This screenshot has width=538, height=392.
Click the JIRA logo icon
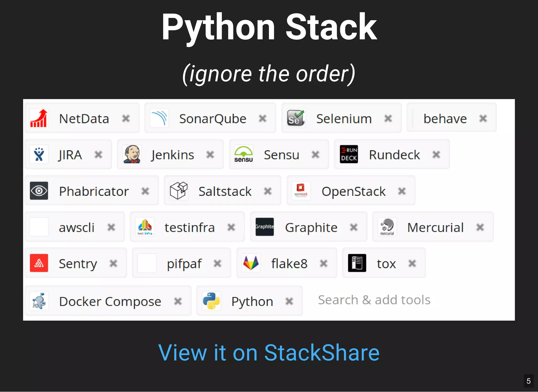tap(39, 154)
